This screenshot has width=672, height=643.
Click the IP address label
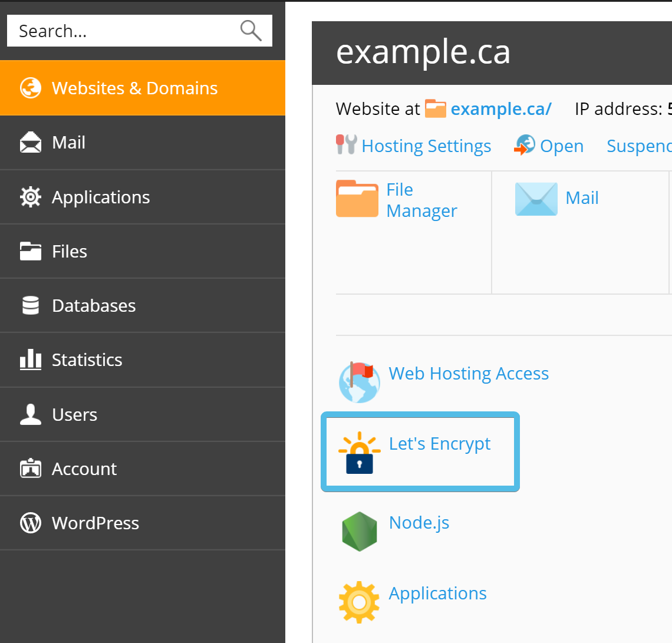[x=618, y=109]
